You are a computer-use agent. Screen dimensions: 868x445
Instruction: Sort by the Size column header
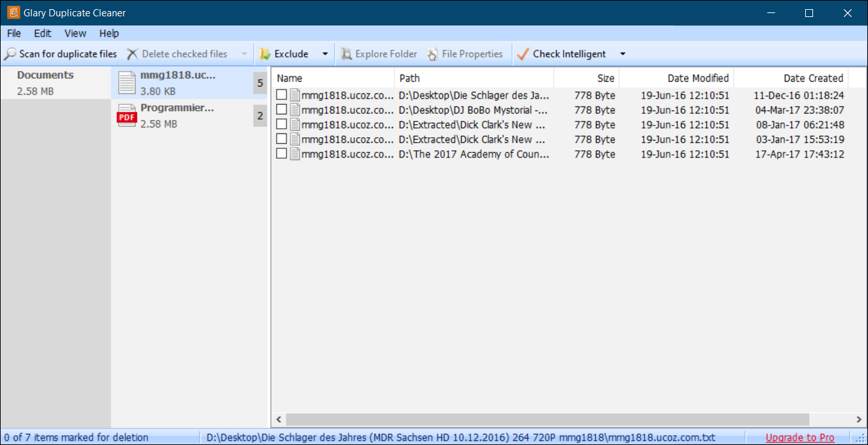[x=586, y=78]
